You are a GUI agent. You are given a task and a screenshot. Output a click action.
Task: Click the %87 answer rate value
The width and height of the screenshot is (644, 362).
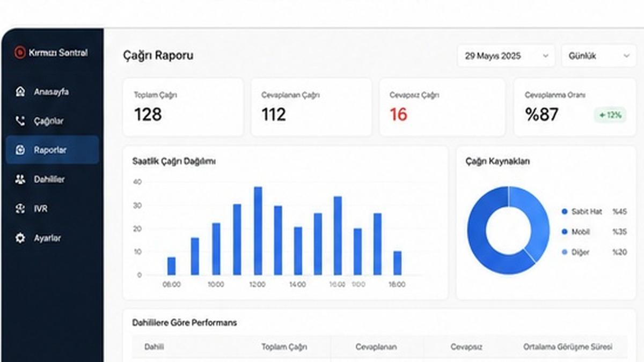pyautogui.click(x=542, y=114)
